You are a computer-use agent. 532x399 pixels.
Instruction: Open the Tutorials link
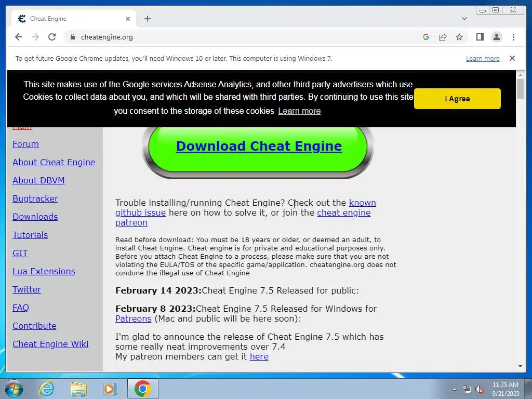tap(30, 235)
